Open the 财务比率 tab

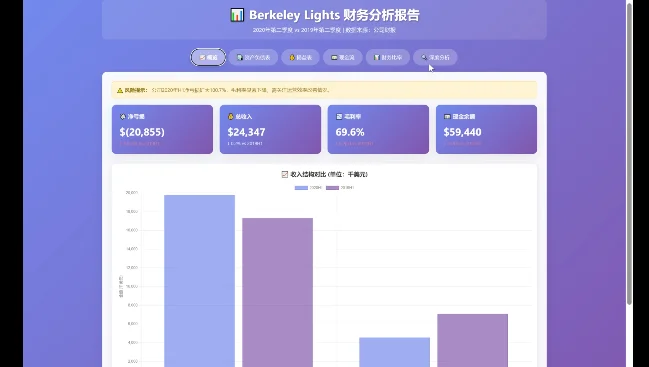click(x=387, y=58)
